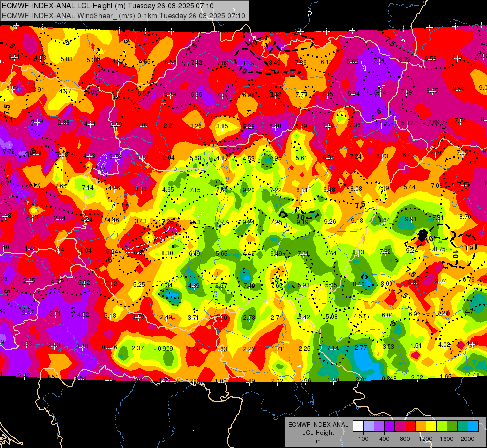Click the teal legend swatch
Image resolution: width=487 pixels, height=448 pixels.
[462, 426]
